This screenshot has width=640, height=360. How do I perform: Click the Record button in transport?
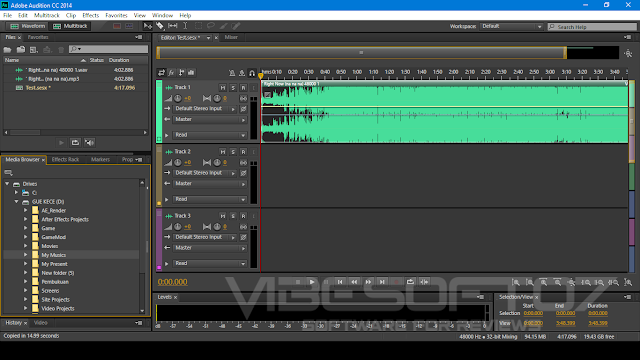pos(396,282)
